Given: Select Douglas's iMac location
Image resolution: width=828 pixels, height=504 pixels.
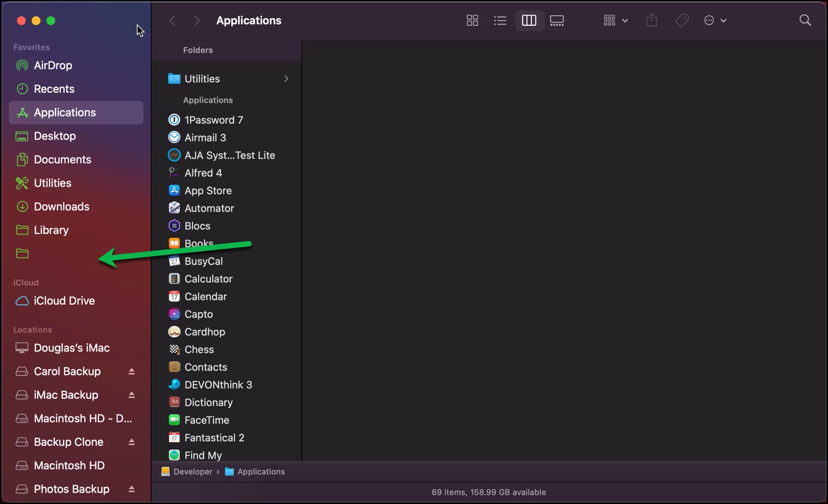Looking at the screenshot, I should coord(76,348).
